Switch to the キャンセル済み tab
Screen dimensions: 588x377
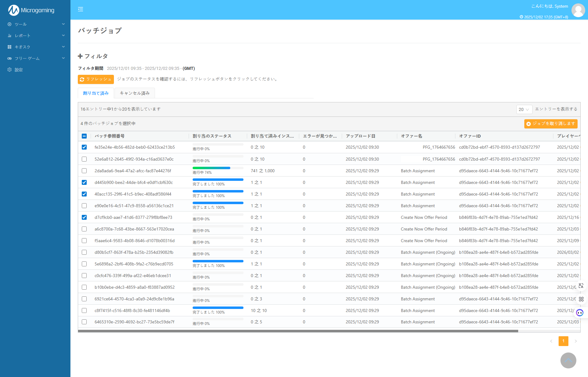(135, 93)
